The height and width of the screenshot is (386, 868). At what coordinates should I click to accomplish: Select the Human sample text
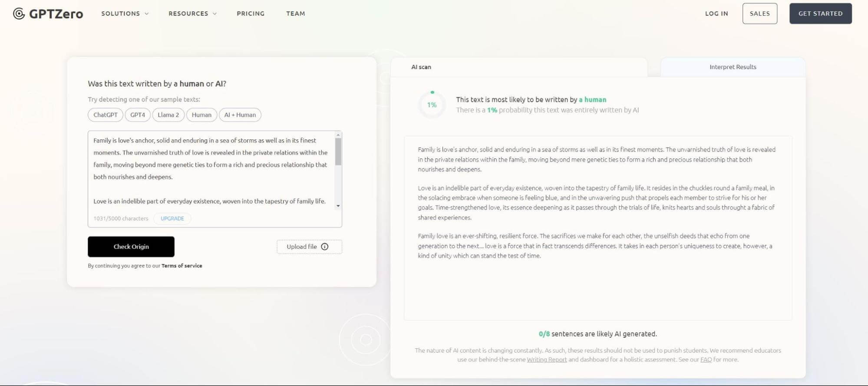click(x=201, y=115)
